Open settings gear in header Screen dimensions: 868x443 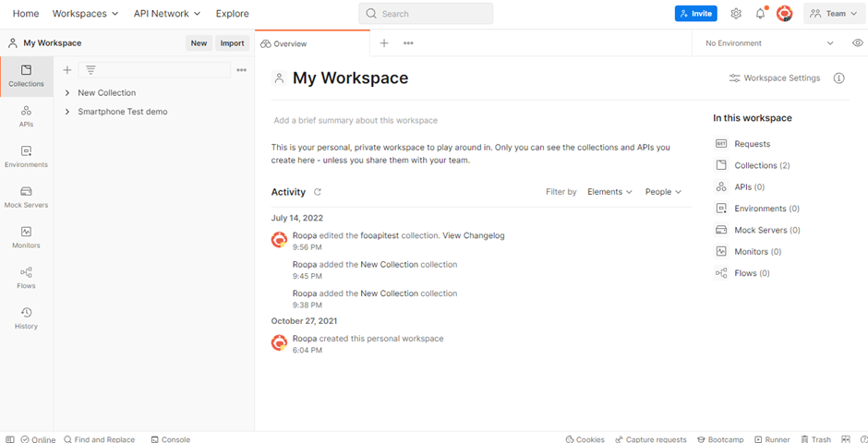pos(736,14)
